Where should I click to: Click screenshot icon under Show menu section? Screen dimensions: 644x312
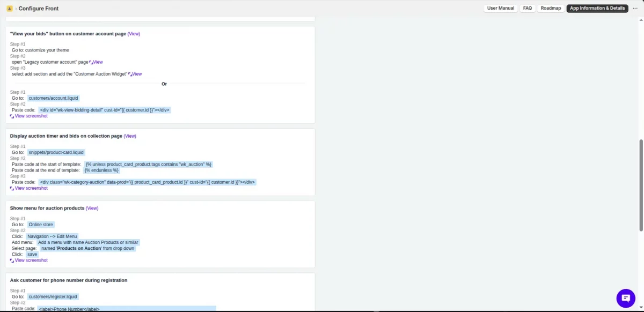(x=12, y=261)
